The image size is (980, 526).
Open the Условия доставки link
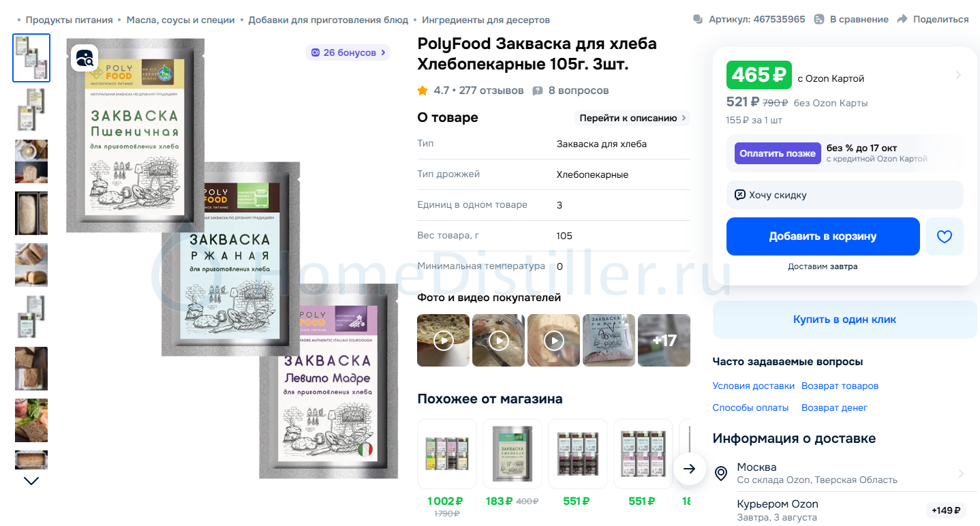click(x=754, y=386)
